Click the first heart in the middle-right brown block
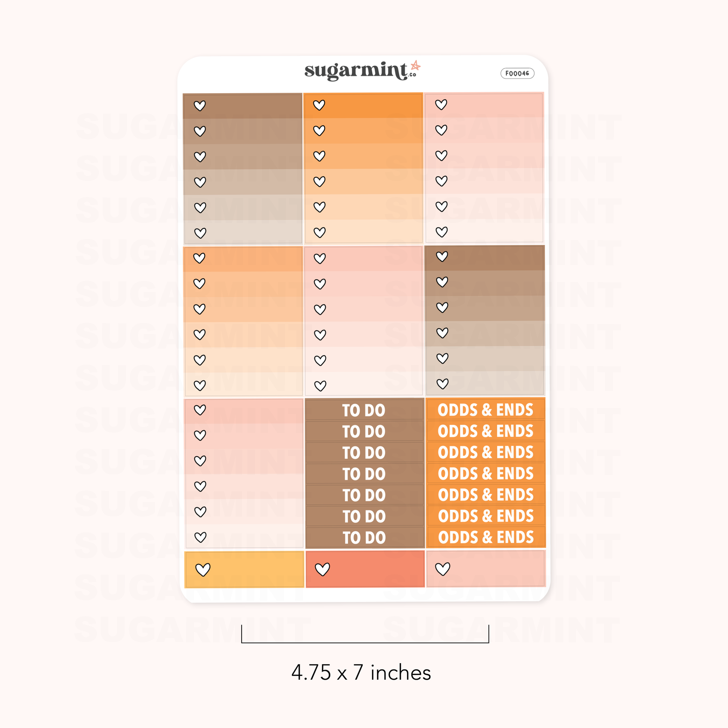 pyautogui.click(x=442, y=256)
